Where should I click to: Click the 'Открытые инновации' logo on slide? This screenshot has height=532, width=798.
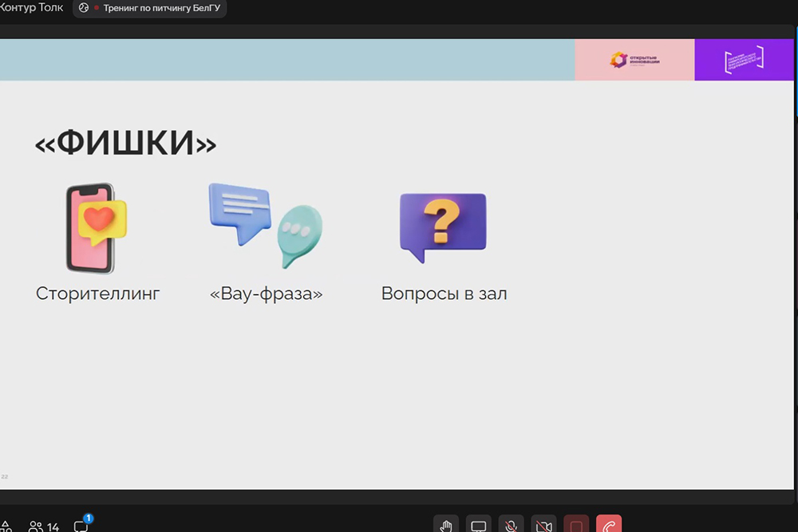[x=634, y=60]
